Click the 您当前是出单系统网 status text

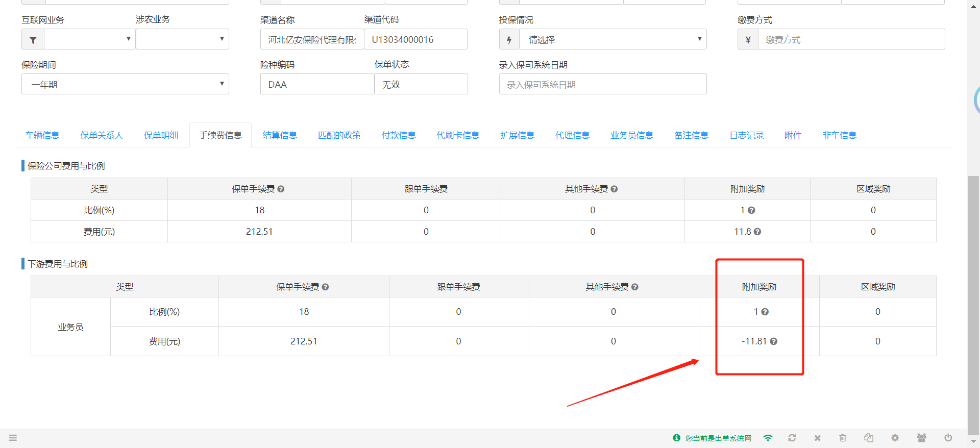pos(718,438)
